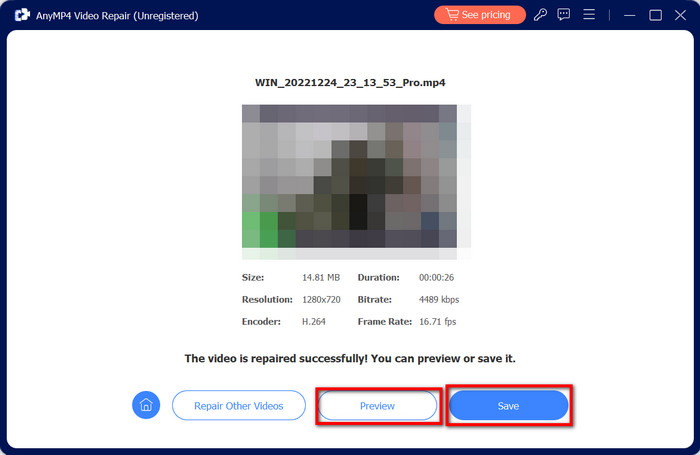Click the See pricing button
700x455 pixels.
point(479,15)
